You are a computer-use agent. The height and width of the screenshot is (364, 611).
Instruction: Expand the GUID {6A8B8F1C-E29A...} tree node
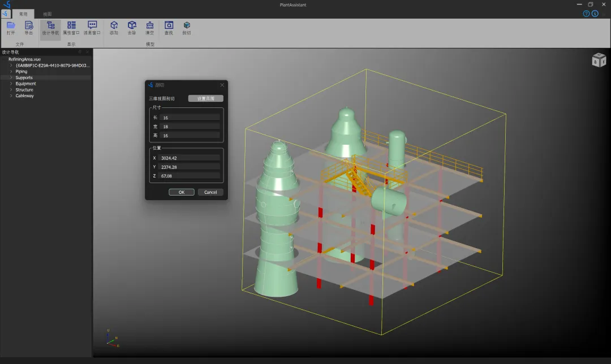[x=11, y=66]
